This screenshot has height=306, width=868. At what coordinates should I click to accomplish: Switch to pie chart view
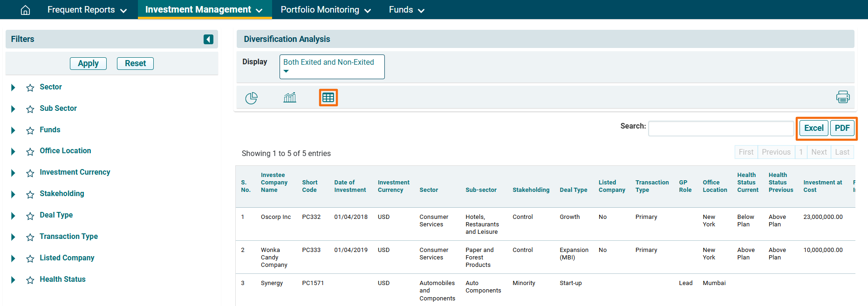(251, 98)
